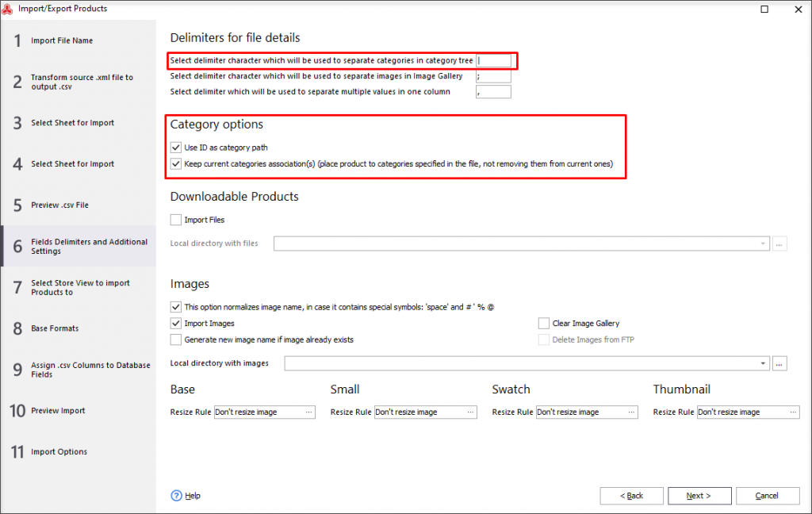Maximize the Import/Export Products window

(x=764, y=9)
